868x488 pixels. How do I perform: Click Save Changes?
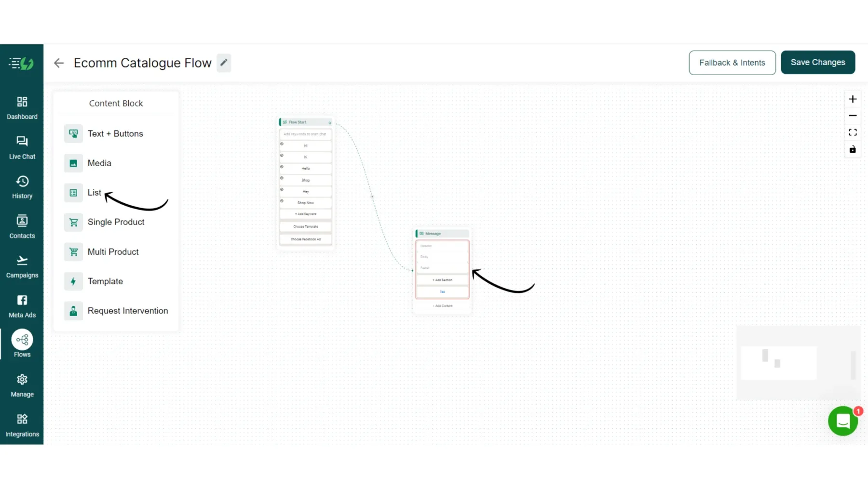[818, 62]
